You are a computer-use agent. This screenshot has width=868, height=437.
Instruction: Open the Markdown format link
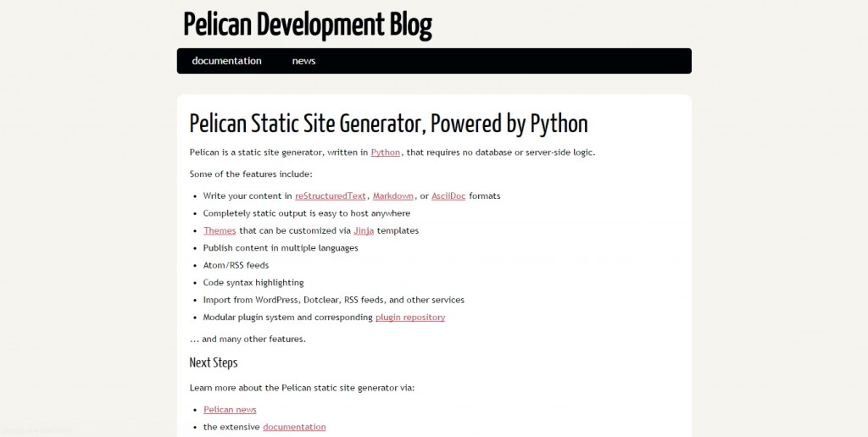tap(393, 196)
